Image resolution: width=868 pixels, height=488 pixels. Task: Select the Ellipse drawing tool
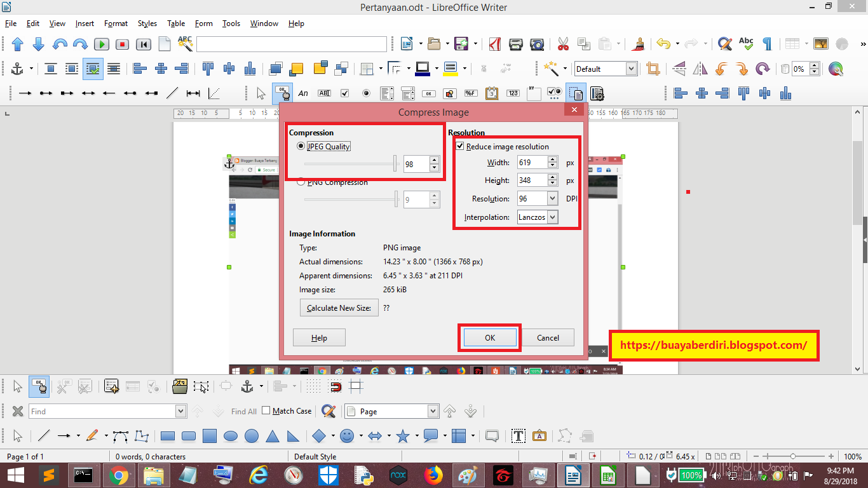[x=232, y=436]
